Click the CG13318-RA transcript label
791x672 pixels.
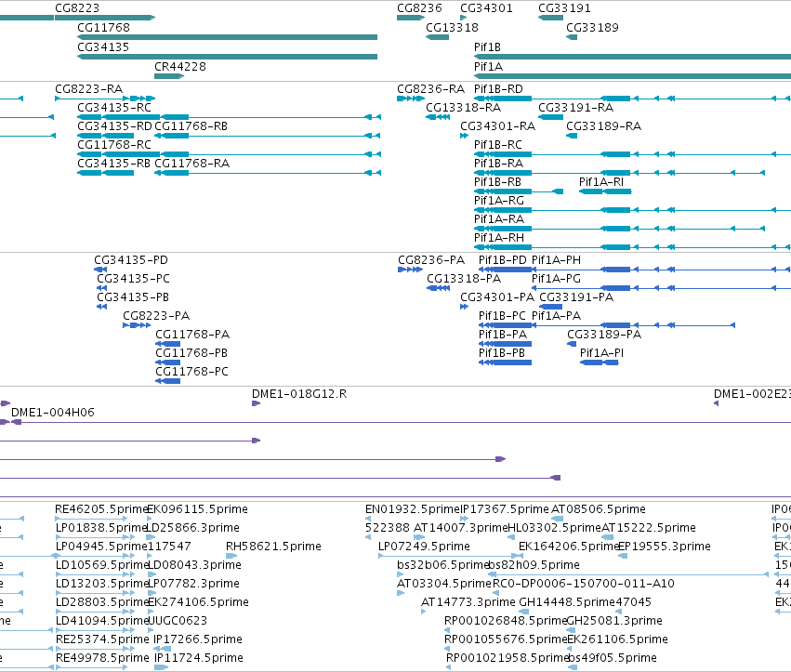point(463,108)
